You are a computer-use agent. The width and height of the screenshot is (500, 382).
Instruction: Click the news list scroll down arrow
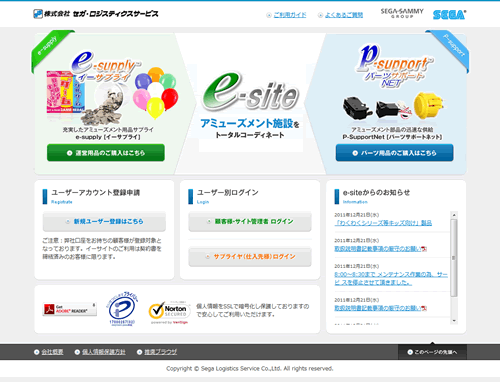click(454, 321)
